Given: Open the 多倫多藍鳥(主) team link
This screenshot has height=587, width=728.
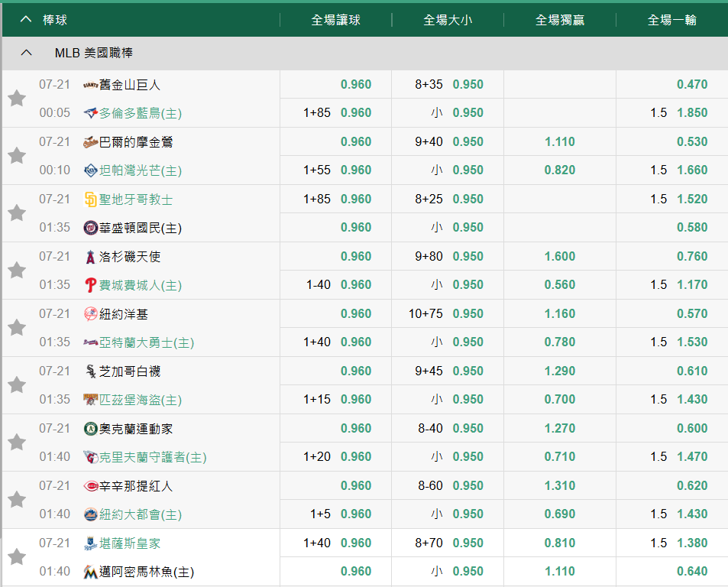Looking at the screenshot, I should pyautogui.click(x=141, y=113).
